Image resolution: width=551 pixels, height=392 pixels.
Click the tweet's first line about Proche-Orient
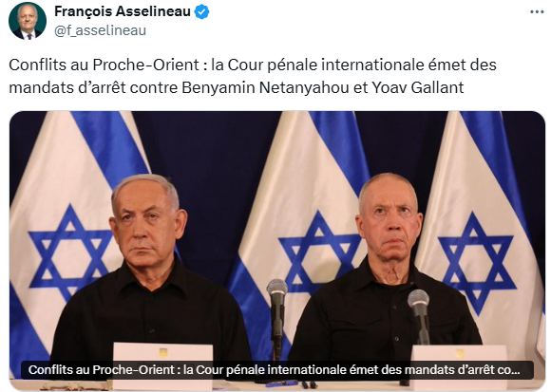[253, 65]
